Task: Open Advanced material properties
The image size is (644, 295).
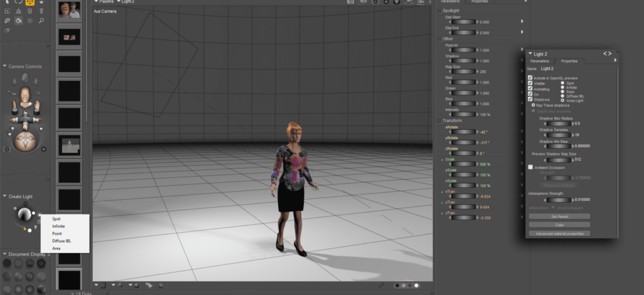Action: [x=559, y=233]
